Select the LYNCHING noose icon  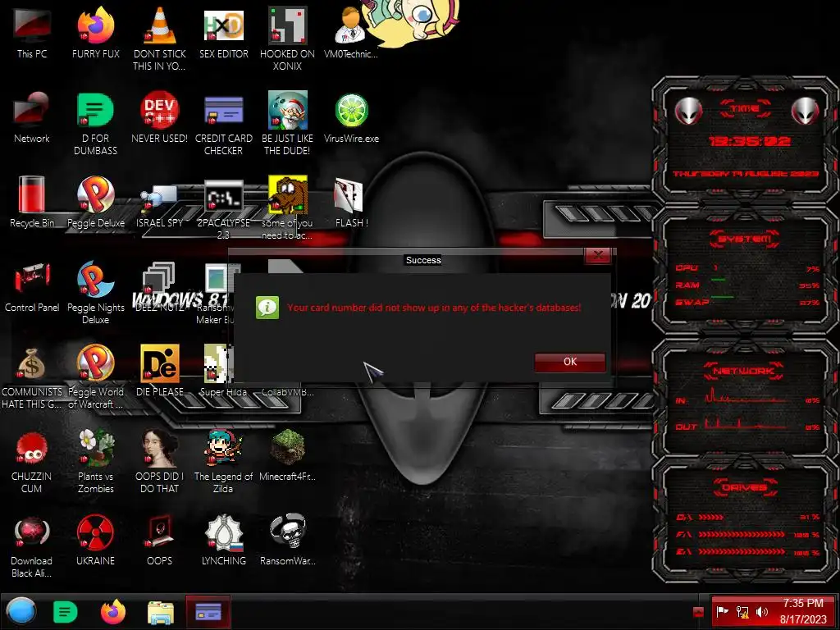(223, 540)
